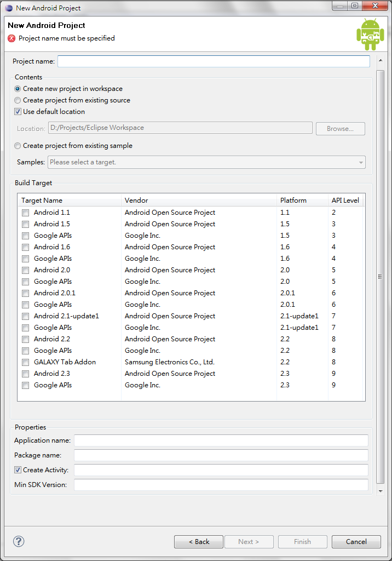Click the Application name field
Screen dimensions: 392x561
[221, 440]
